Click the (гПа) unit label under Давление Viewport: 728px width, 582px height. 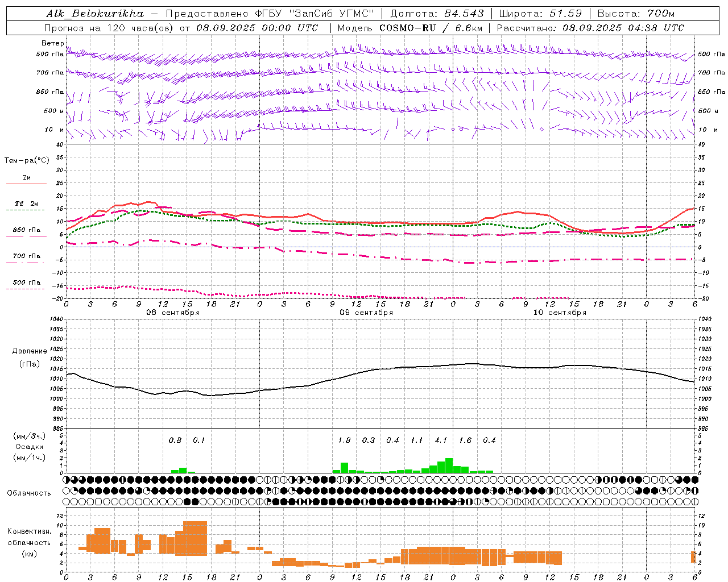[30, 364]
